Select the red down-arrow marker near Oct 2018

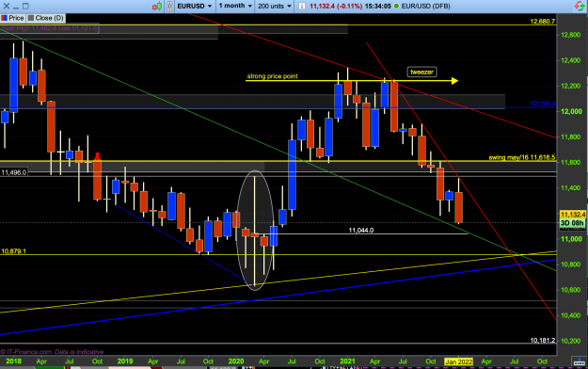[97, 156]
